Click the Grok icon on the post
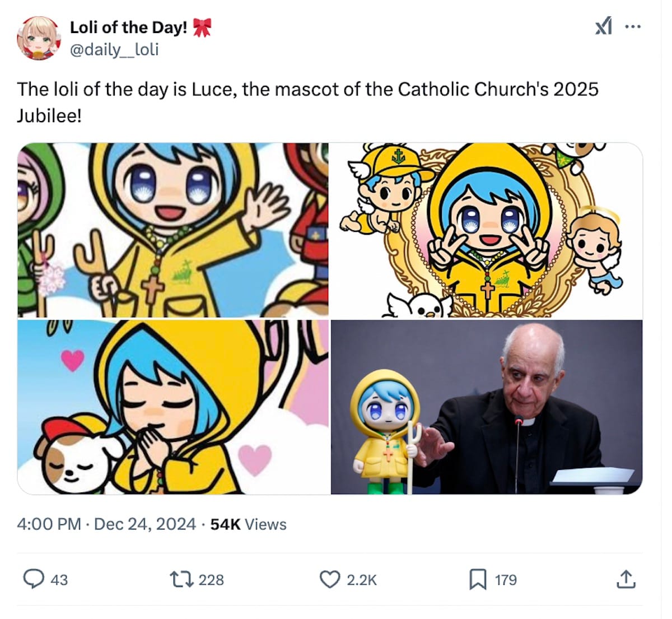Image resolution: width=672 pixels, height=619 pixels. tap(603, 26)
